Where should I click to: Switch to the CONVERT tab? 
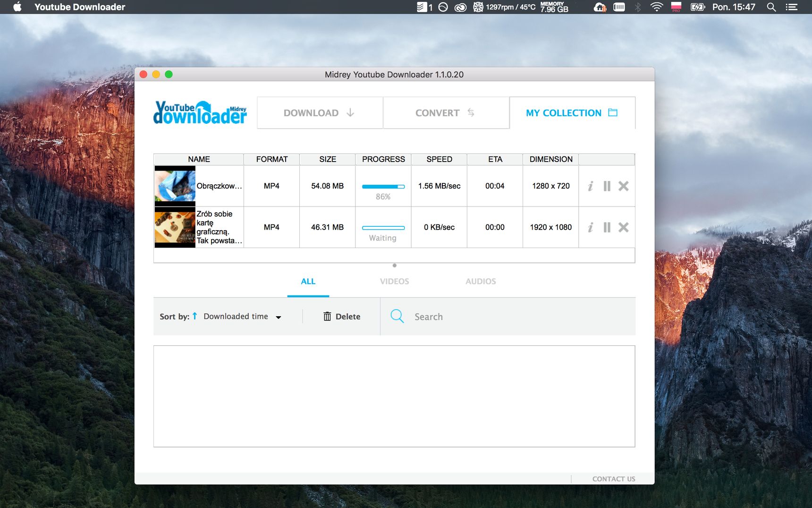[x=446, y=113]
